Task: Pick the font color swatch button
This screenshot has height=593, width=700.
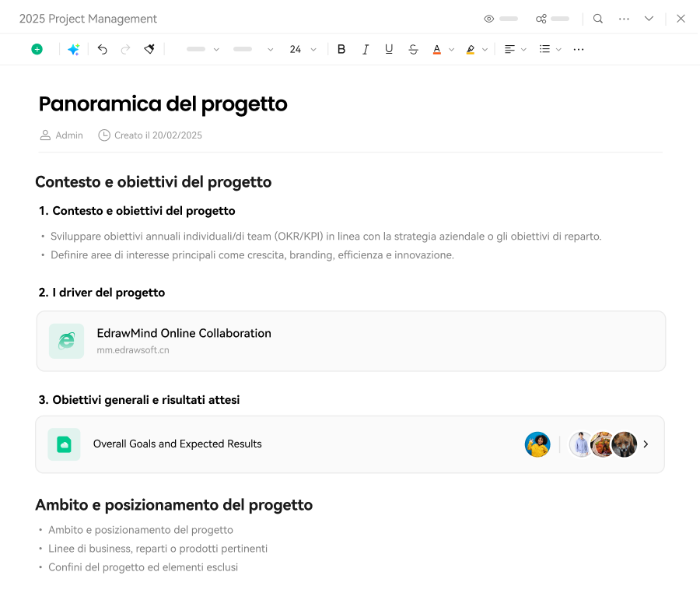Action: coord(437,49)
